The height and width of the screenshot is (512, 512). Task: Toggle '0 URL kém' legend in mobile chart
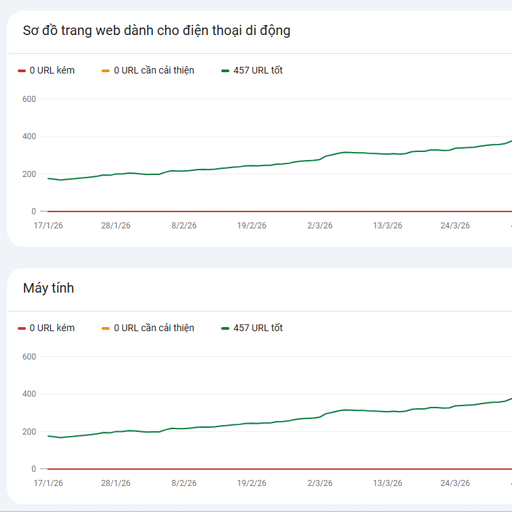[46, 70]
